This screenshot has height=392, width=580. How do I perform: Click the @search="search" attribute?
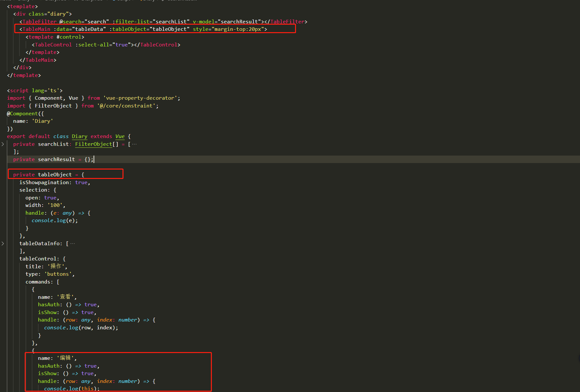pos(84,22)
